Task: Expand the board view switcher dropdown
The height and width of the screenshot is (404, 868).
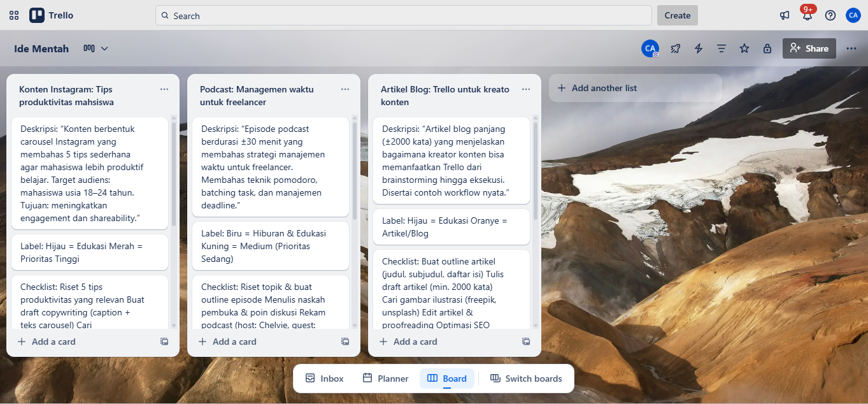Action: pos(96,48)
